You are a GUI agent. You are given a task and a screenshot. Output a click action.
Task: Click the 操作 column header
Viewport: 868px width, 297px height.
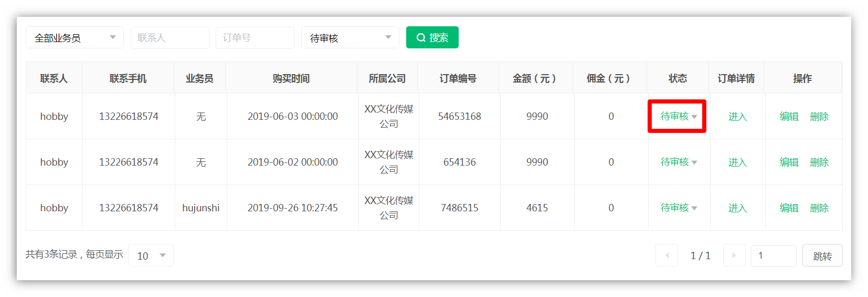(802, 78)
